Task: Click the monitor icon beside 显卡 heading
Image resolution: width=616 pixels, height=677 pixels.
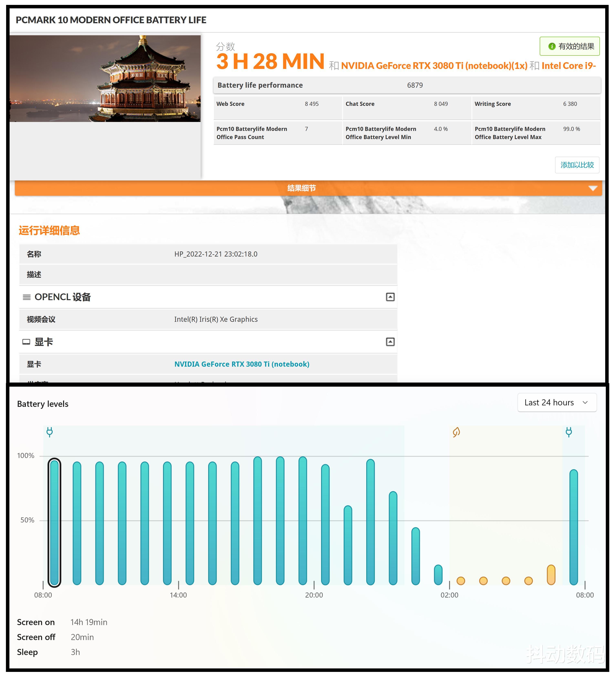Action: (26, 342)
